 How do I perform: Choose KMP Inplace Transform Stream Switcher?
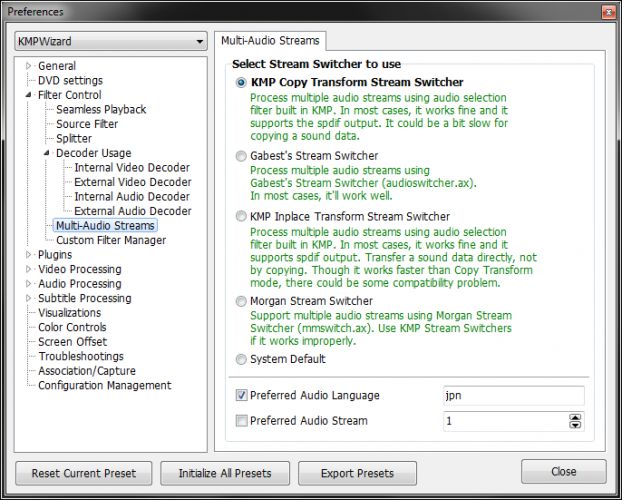click(241, 216)
